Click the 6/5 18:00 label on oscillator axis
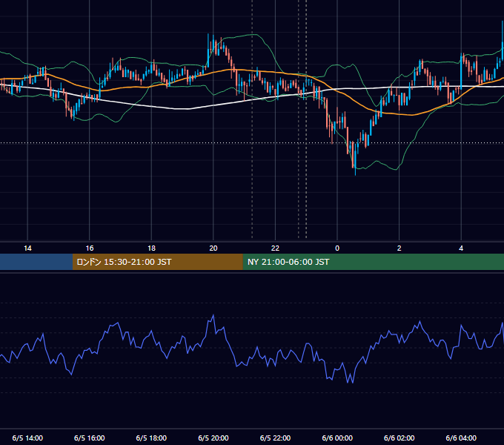The image size is (504, 445). (x=151, y=438)
